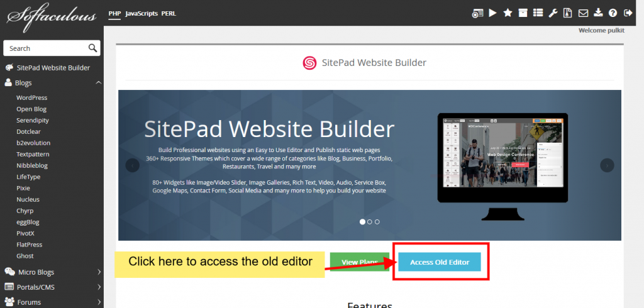
Task: Expand the Micro Blogs category chevron
Action: coord(99,272)
